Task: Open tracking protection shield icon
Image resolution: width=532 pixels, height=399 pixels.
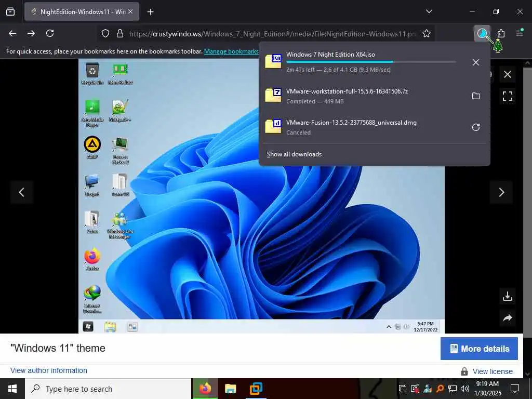Action: pos(105,34)
